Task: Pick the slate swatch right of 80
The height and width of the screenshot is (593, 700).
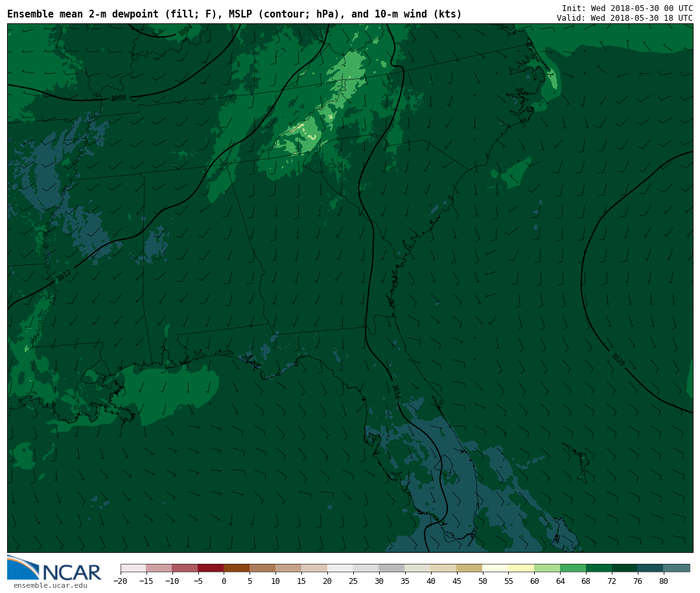Action: (677, 568)
